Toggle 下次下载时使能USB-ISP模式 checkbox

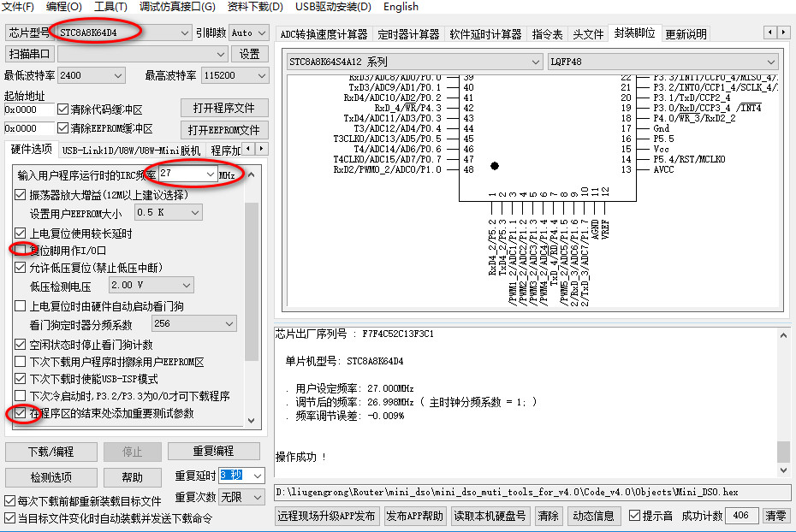click(x=21, y=378)
